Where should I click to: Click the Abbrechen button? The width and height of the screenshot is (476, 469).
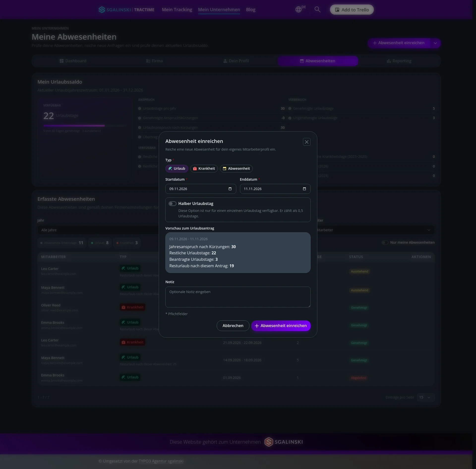[233, 326]
